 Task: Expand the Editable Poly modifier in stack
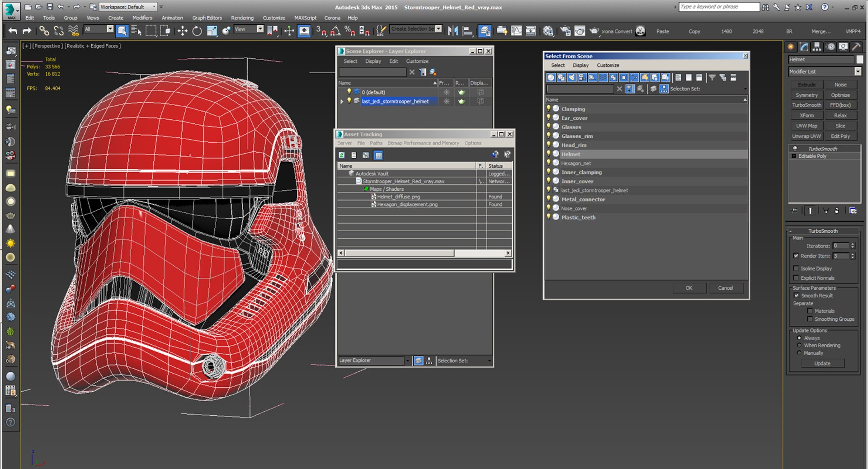[794, 156]
